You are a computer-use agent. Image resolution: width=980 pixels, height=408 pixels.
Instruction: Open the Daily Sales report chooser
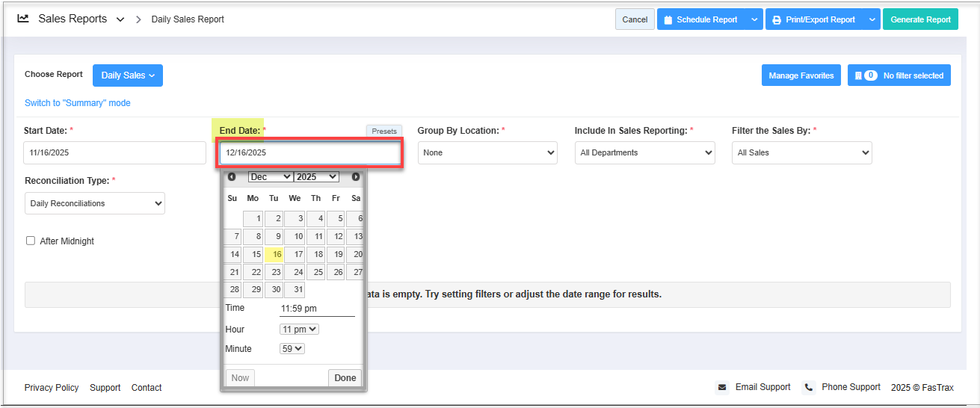tap(128, 75)
